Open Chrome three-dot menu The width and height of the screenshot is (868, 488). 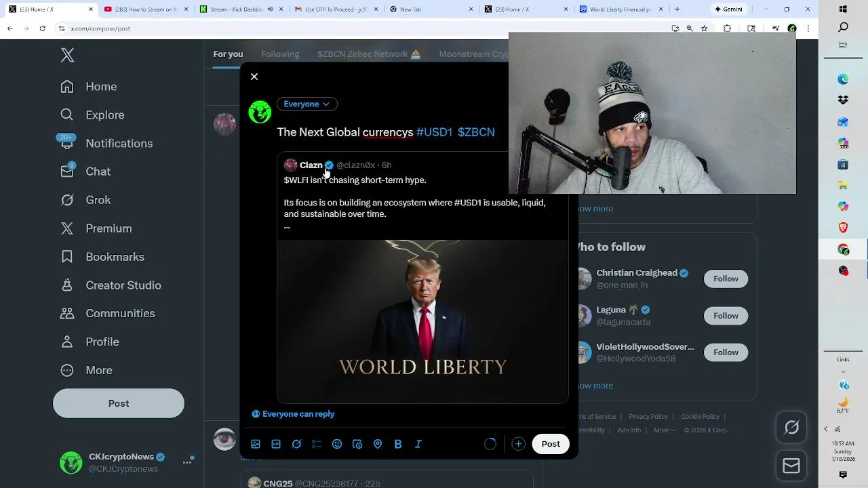pos(809,28)
